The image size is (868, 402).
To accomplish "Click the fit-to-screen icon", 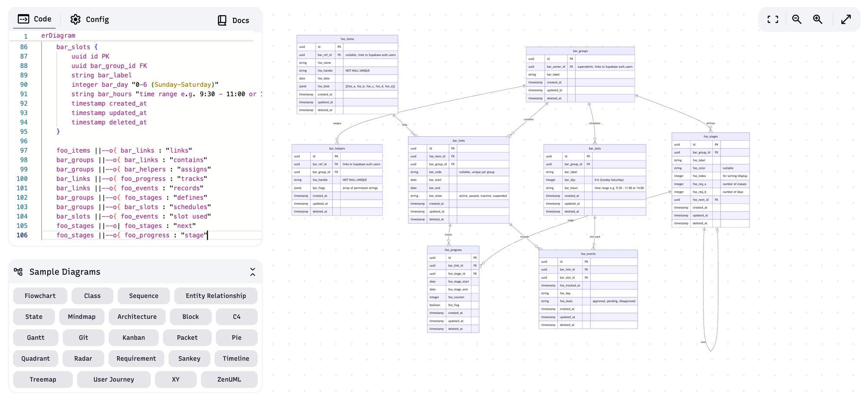I will point(773,20).
